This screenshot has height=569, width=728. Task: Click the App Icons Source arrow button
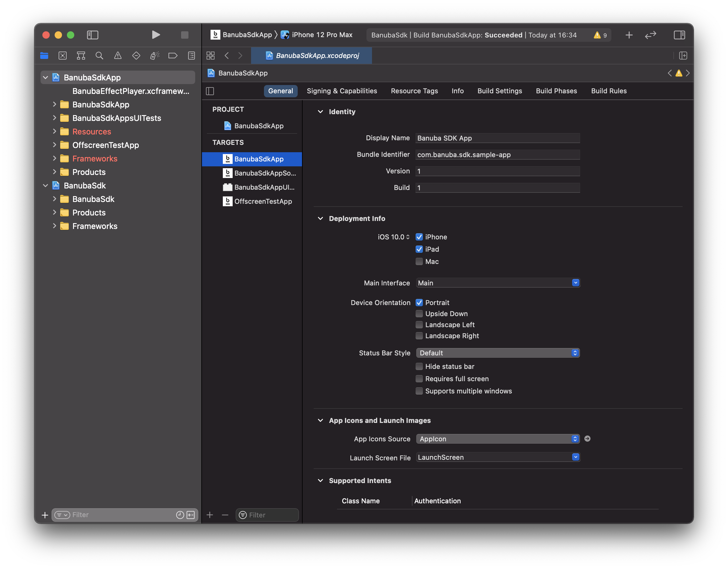point(587,439)
